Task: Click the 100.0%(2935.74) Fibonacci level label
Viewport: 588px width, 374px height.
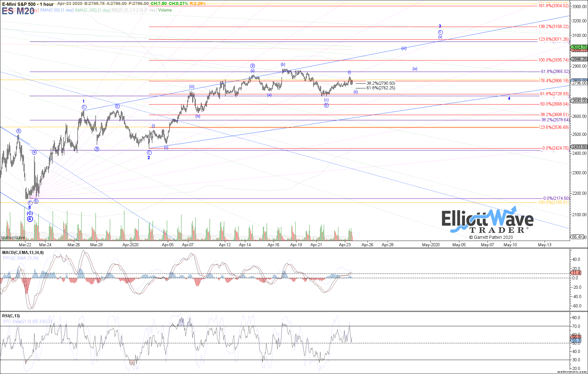Action: click(553, 60)
